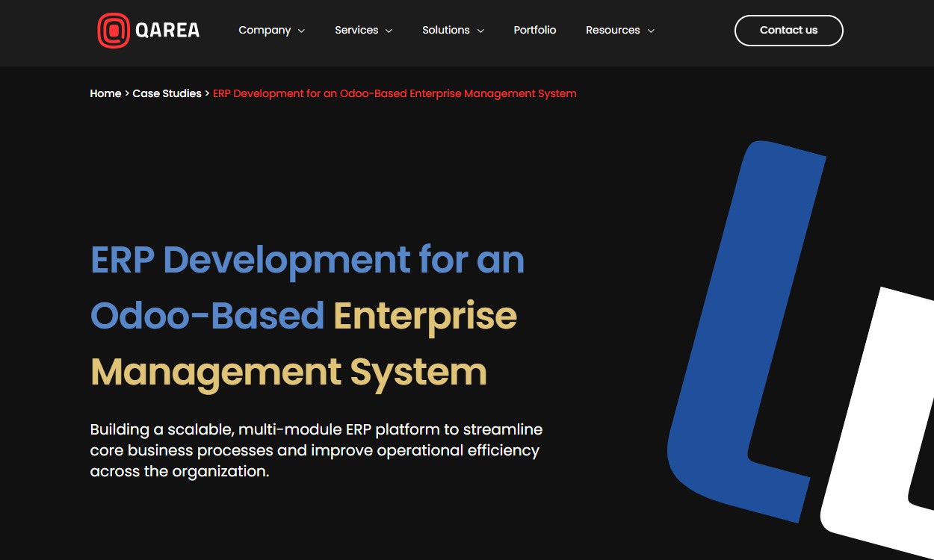
Task: Open the Services menu
Action: pos(356,31)
